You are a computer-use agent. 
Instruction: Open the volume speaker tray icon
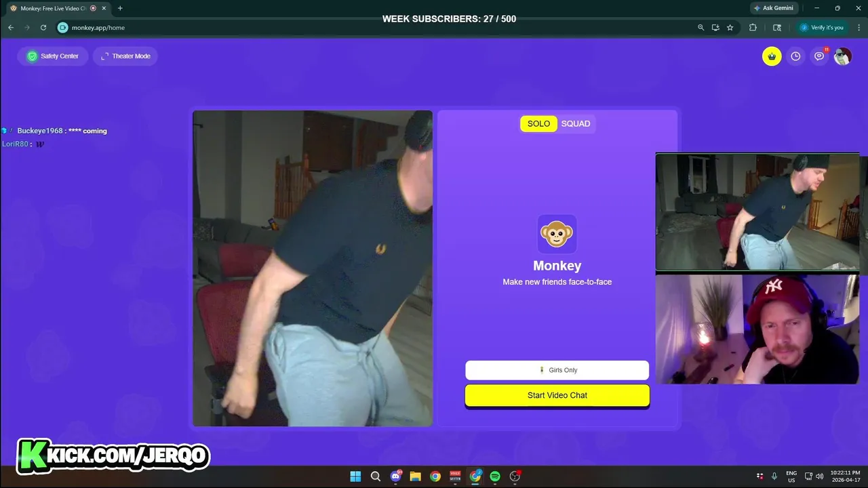point(819,476)
